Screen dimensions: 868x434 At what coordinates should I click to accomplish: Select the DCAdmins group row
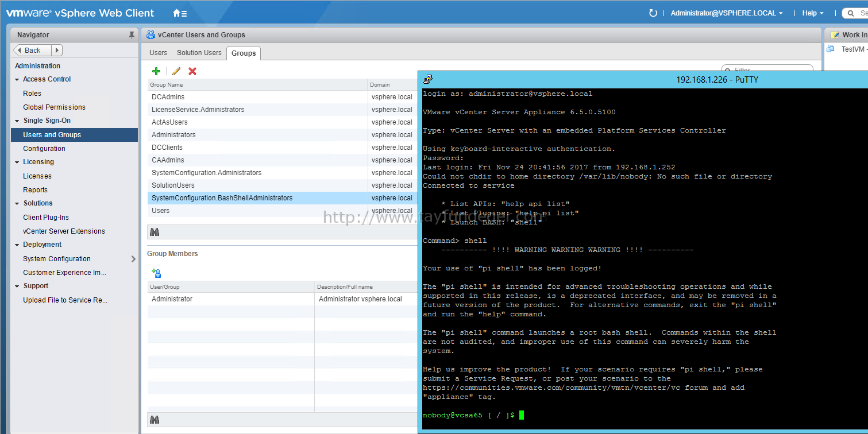[283, 97]
